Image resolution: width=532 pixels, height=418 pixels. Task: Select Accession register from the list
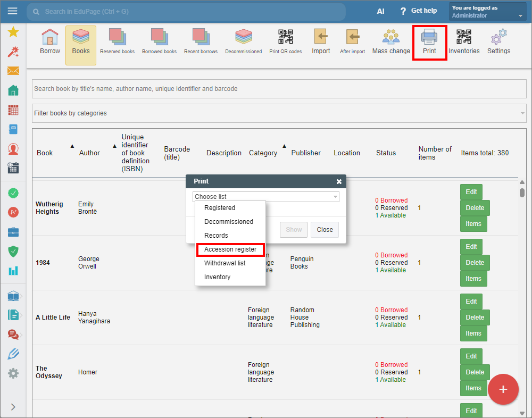[x=230, y=249]
